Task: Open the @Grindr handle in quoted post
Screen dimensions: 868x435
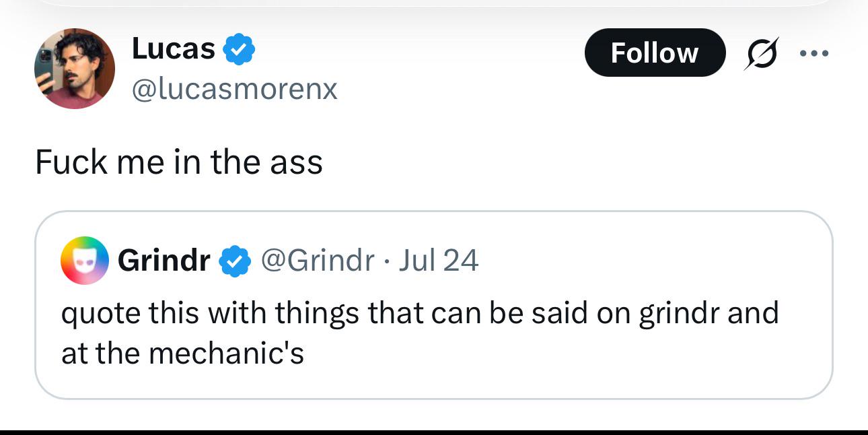Action: click(317, 261)
